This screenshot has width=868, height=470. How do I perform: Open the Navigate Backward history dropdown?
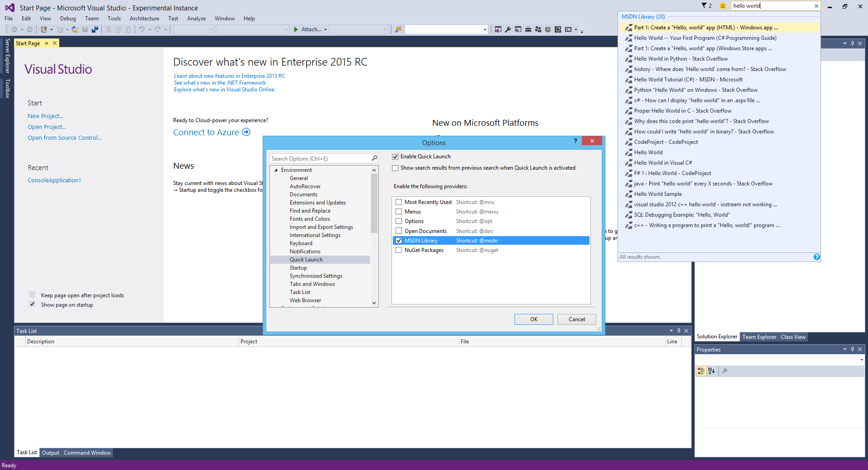(22, 29)
